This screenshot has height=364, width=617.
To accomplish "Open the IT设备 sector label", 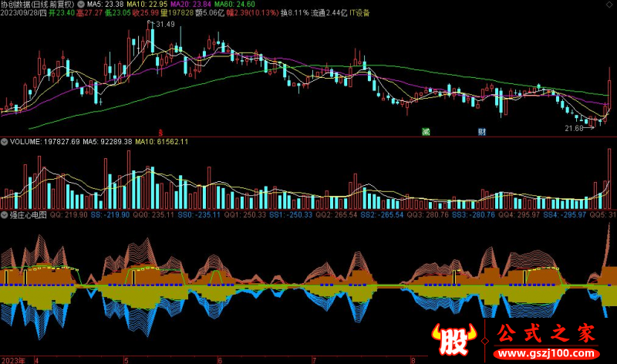I will pos(359,13).
